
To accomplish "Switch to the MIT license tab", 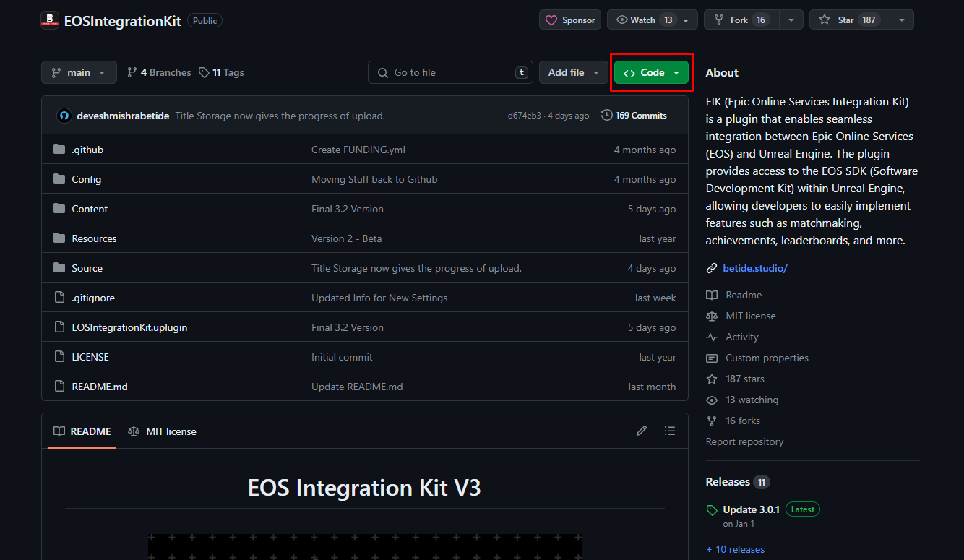I will [x=163, y=431].
